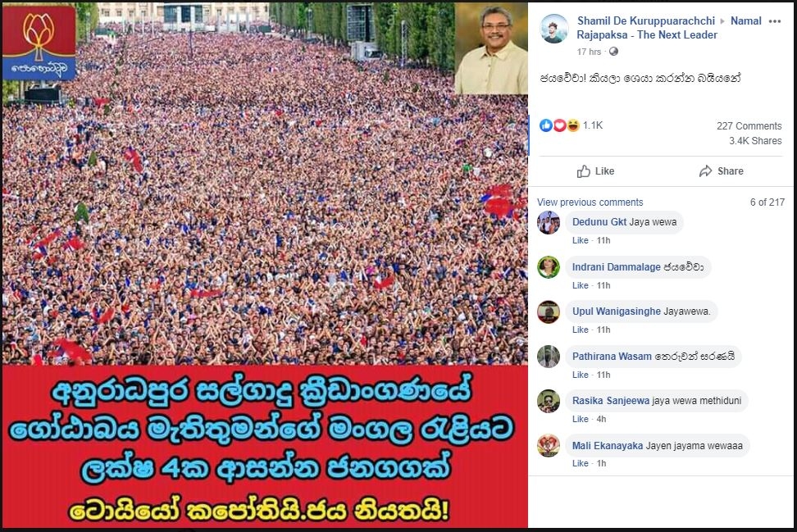This screenshot has height=532, width=797.
Task: Like Upul Wanigasinghe's comment
Action: [x=580, y=330]
